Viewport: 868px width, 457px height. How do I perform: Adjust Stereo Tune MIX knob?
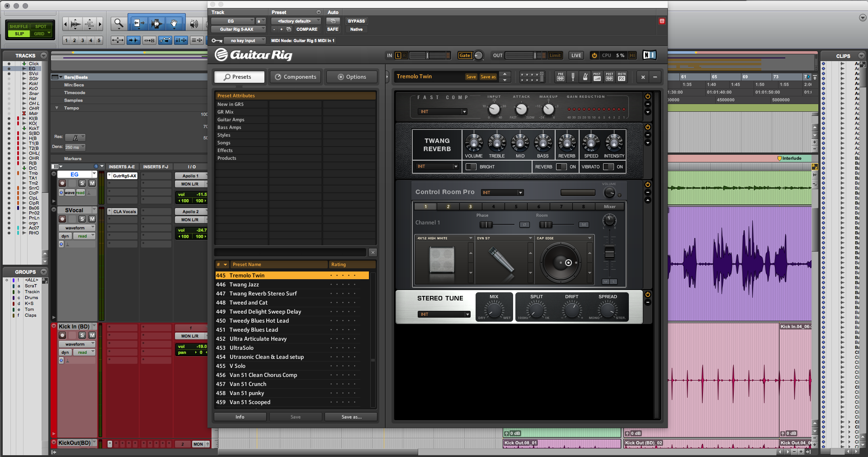tap(494, 310)
